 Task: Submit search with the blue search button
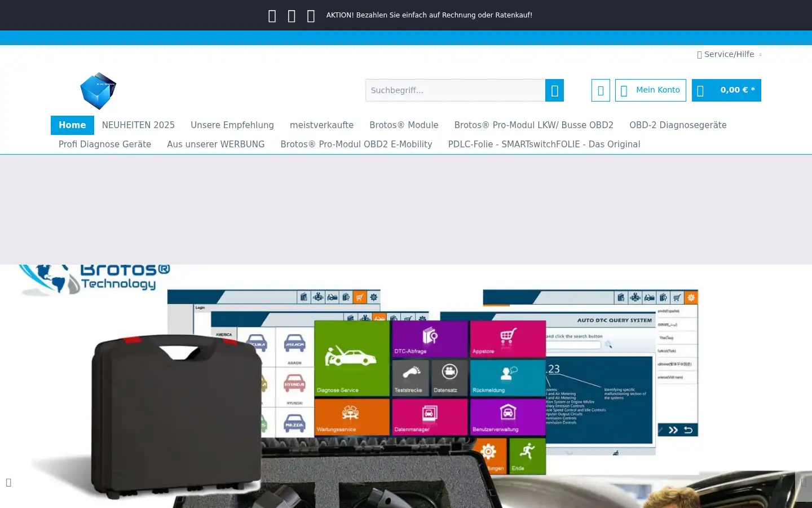(554, 90)
